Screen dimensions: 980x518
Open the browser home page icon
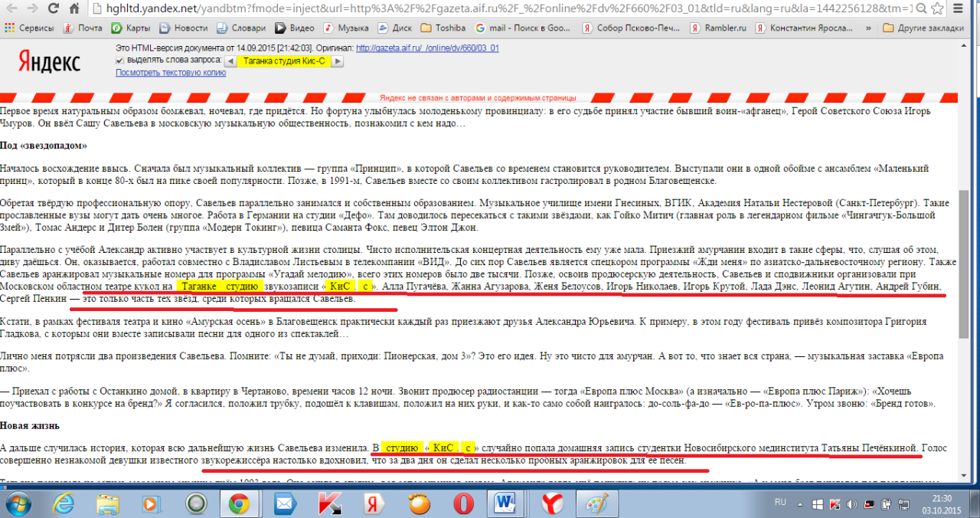tap(75, 9)
